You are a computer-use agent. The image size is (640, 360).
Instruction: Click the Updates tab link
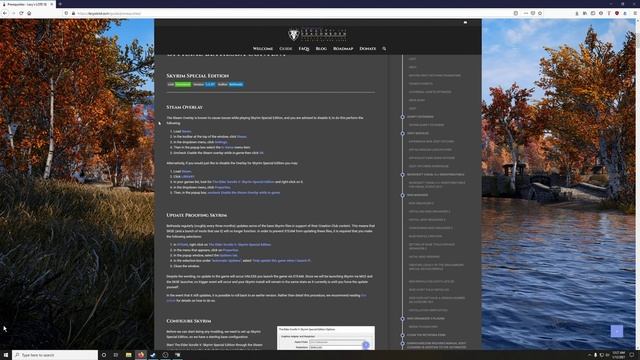click(x=228, y=256)
